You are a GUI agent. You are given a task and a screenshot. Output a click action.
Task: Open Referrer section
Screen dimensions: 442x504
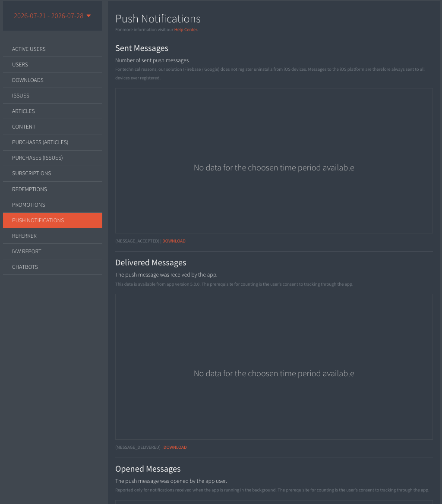(53, 236)
